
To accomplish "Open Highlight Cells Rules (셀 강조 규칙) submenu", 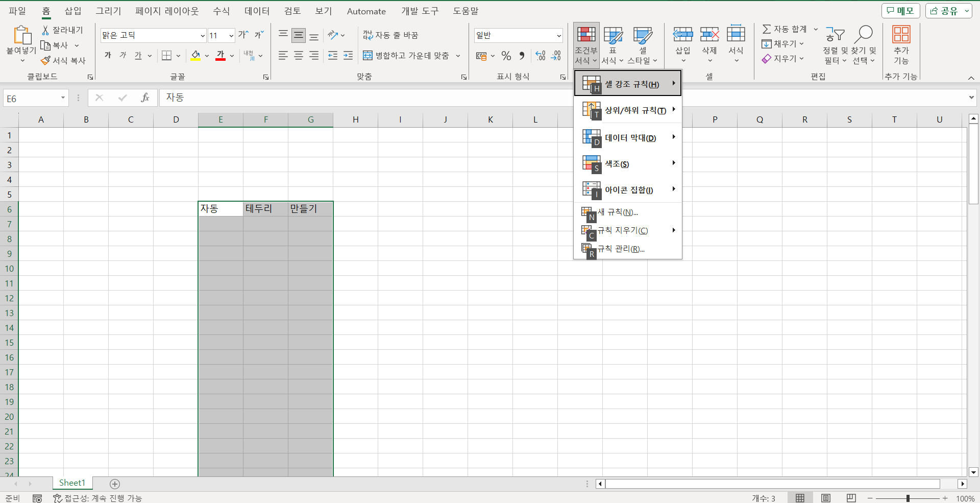I will 628,84.
